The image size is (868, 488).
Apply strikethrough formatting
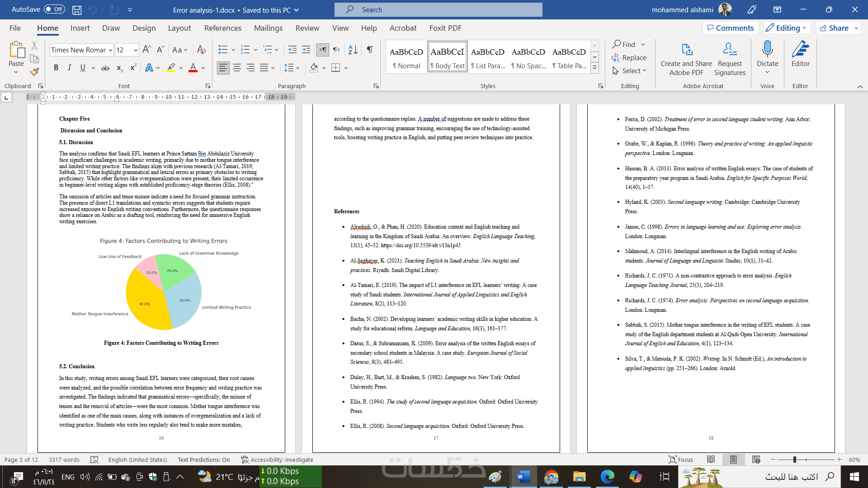[x=105, y=68]
